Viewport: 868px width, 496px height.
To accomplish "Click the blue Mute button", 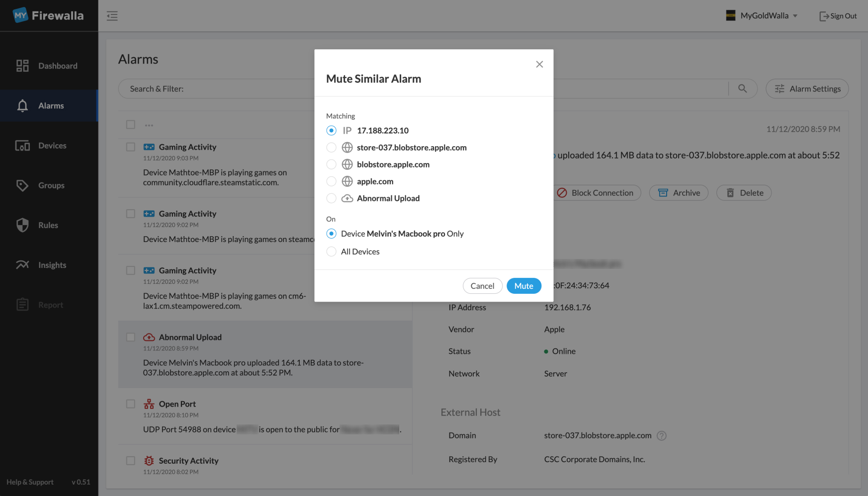I will tap(524, 286).
